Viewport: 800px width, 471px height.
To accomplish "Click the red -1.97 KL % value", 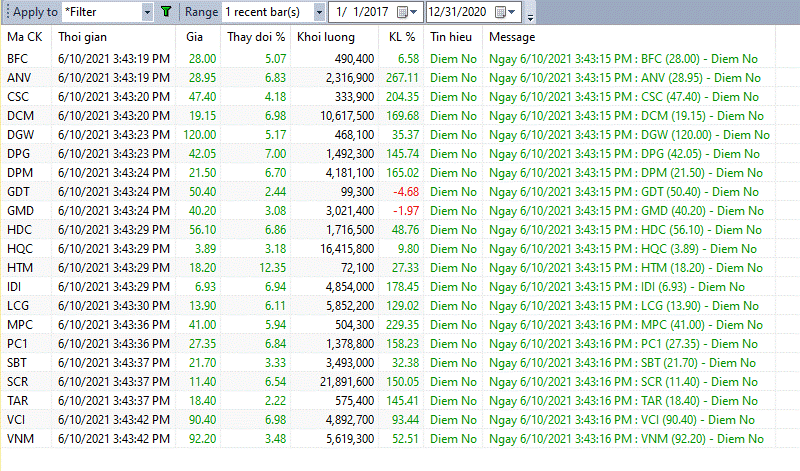I will [x=406, y=211].
